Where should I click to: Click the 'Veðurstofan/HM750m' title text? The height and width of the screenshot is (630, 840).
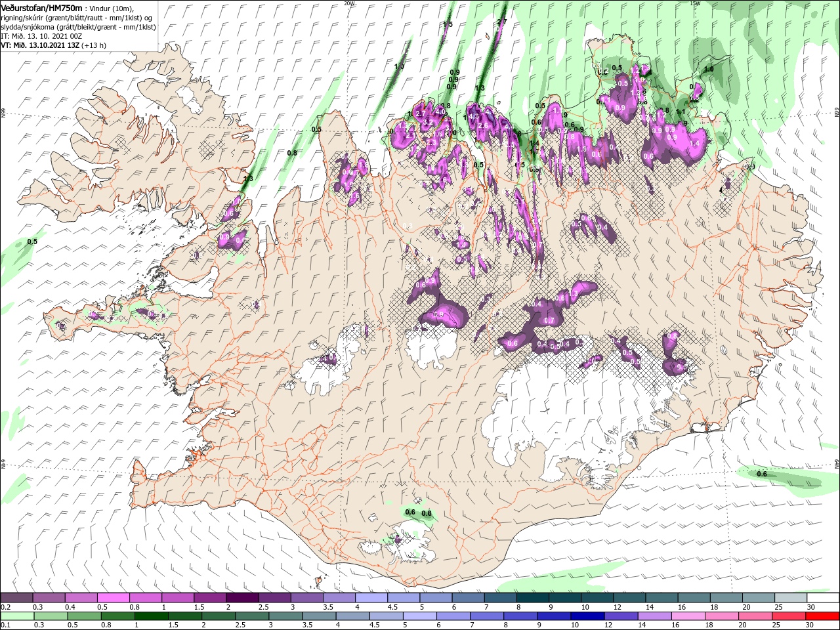click(41, 7)
